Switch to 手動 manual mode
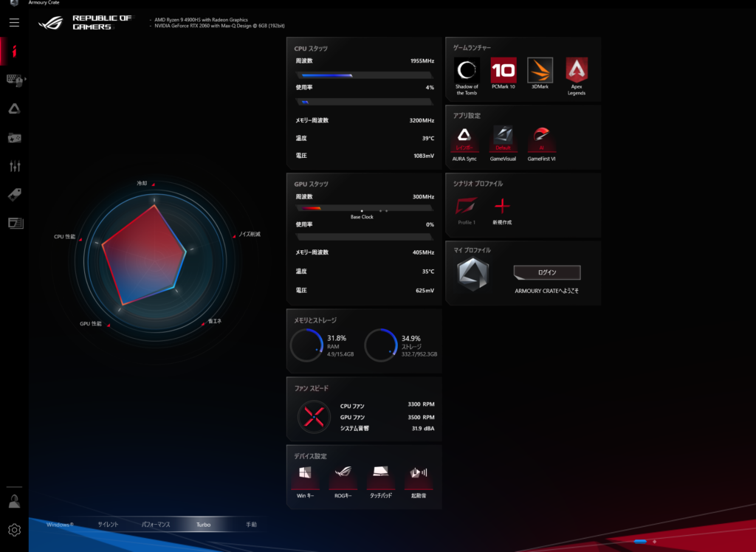This screenshot has height=552, width=756. pos(251,525)
